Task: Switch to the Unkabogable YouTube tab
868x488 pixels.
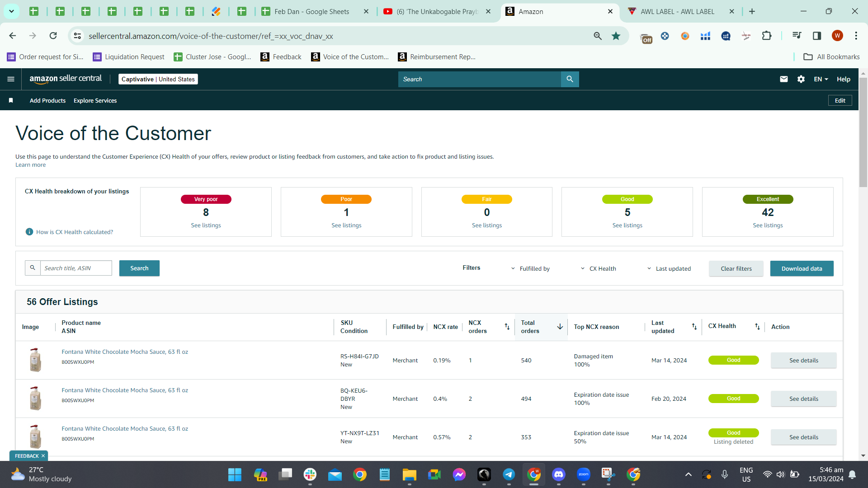Action: [437, 12]
